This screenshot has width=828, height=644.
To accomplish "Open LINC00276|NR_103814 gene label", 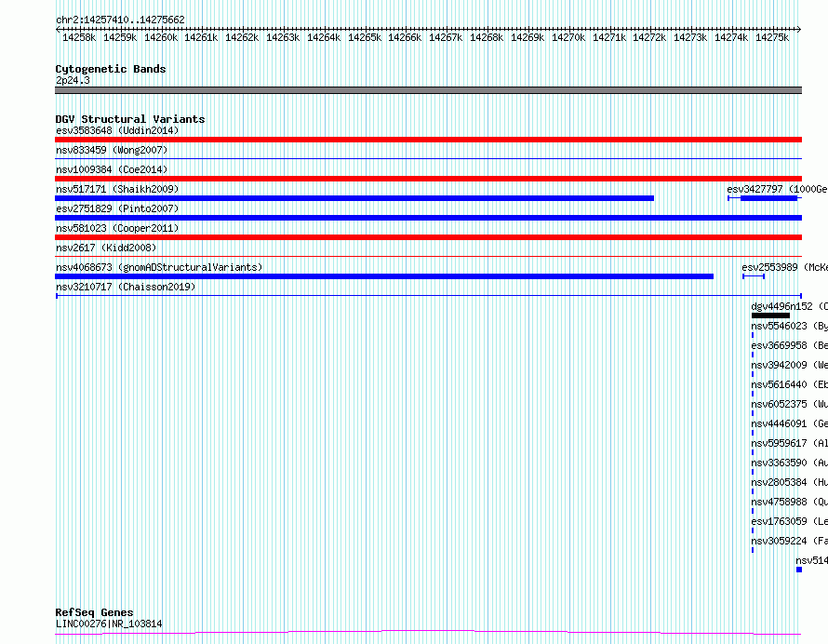I will pos(109,624).
